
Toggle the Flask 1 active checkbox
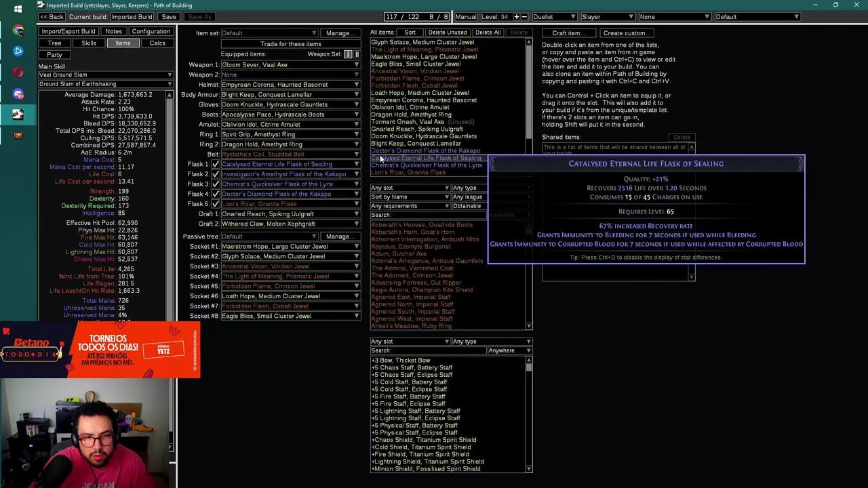pos(216,164)
